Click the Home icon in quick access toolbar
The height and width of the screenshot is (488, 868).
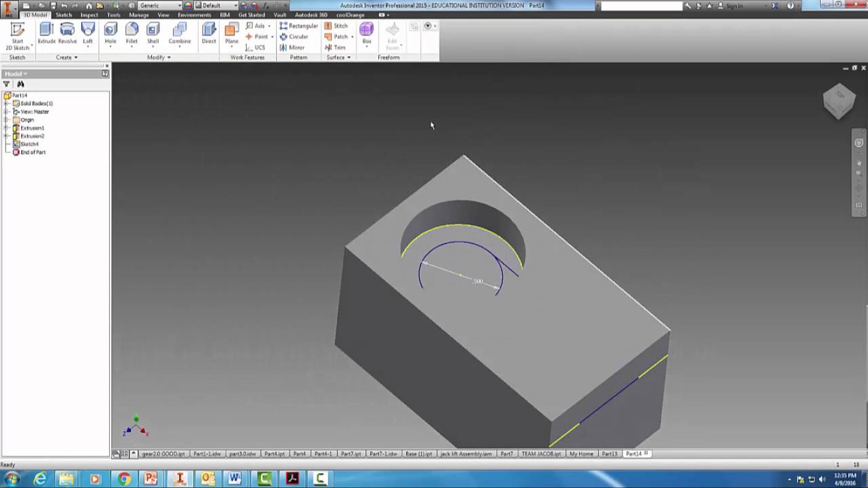coord(89,5)
